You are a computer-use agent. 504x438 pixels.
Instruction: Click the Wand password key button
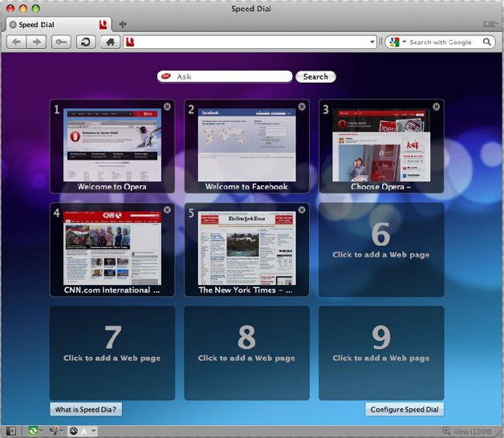click(61, 42)
